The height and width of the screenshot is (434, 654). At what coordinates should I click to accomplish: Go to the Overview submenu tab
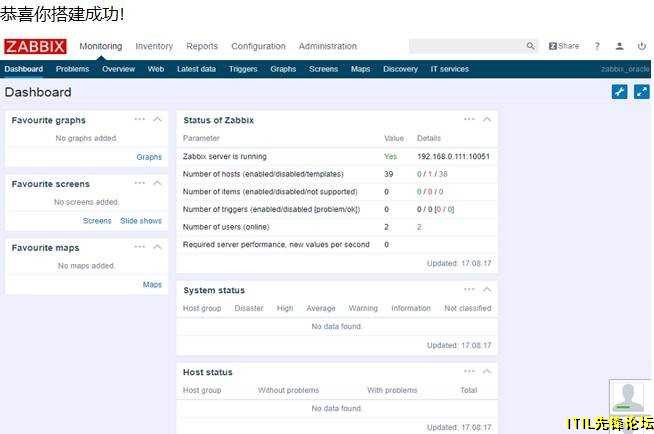pyautogui.click(x=118, y=69)
